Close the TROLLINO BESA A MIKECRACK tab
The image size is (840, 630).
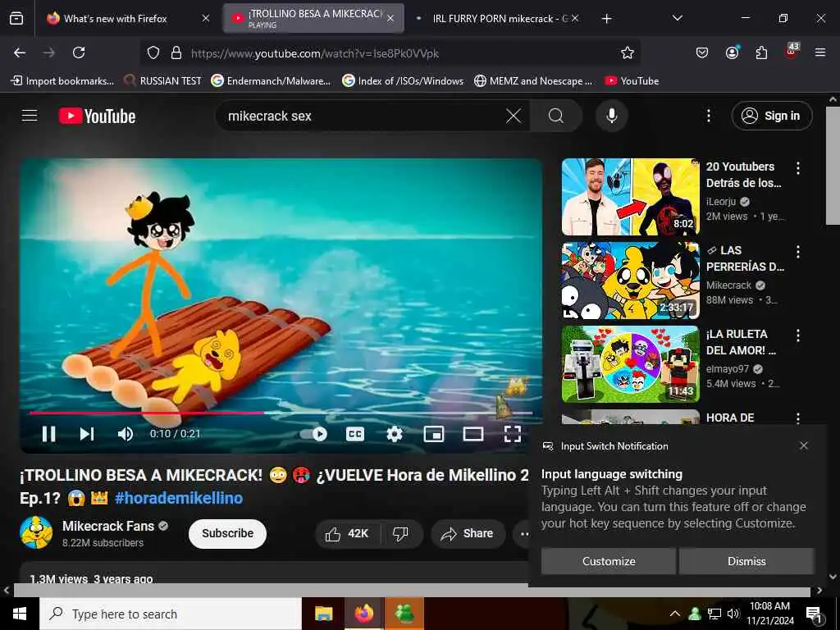(390, 18)
